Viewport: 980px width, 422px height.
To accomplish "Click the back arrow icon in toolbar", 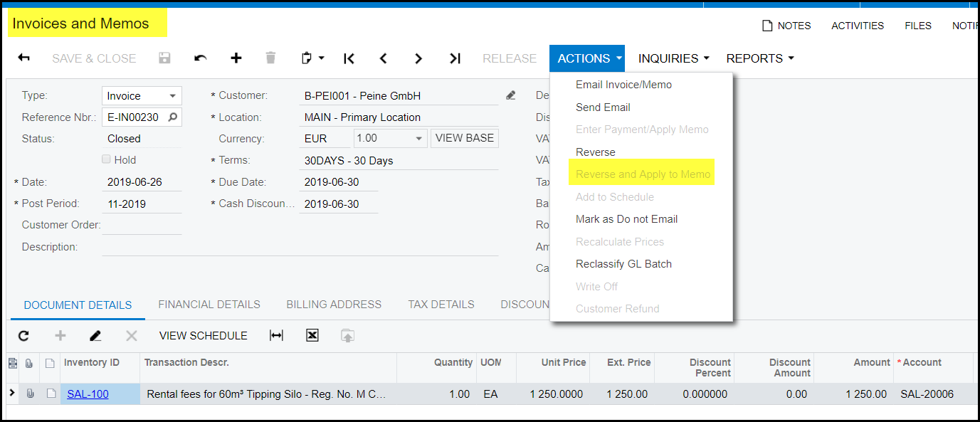I will (24, 58).
